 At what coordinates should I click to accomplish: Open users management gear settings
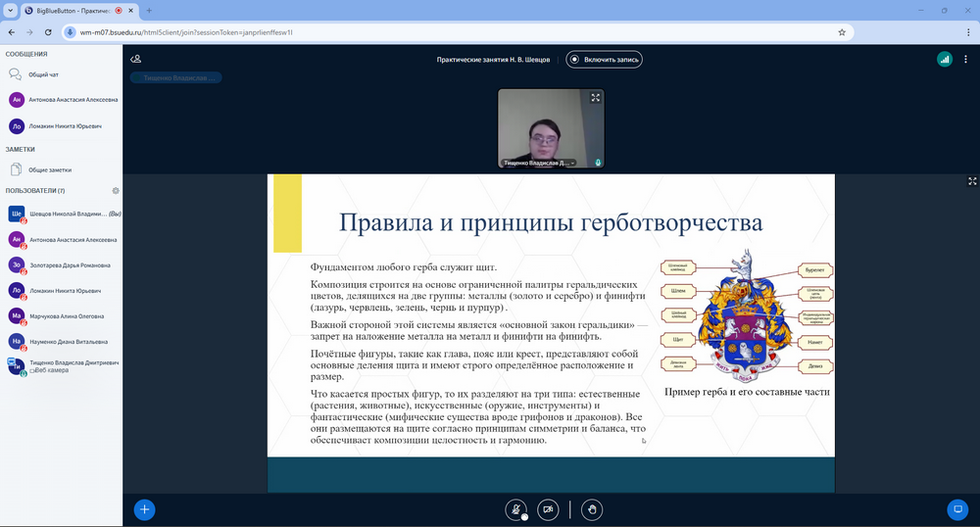point(116,191)
